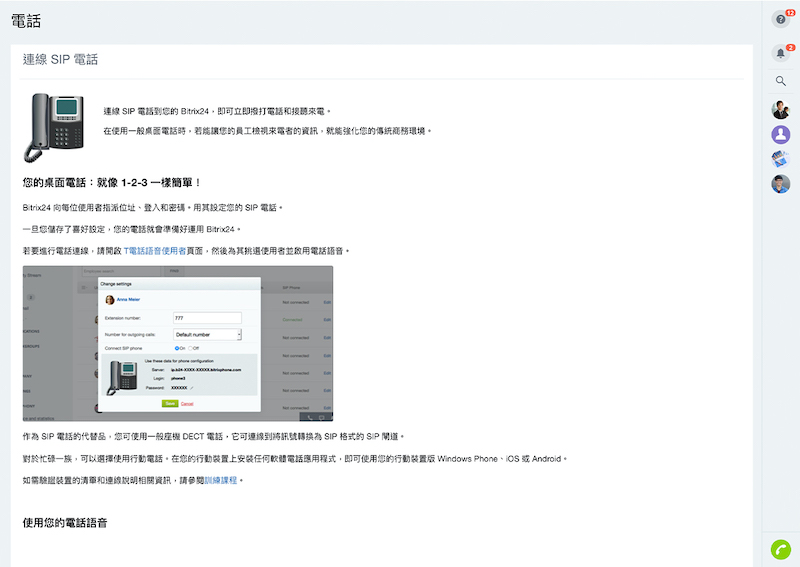Click the search magnifier in sidebar

[x=781, y=81]
